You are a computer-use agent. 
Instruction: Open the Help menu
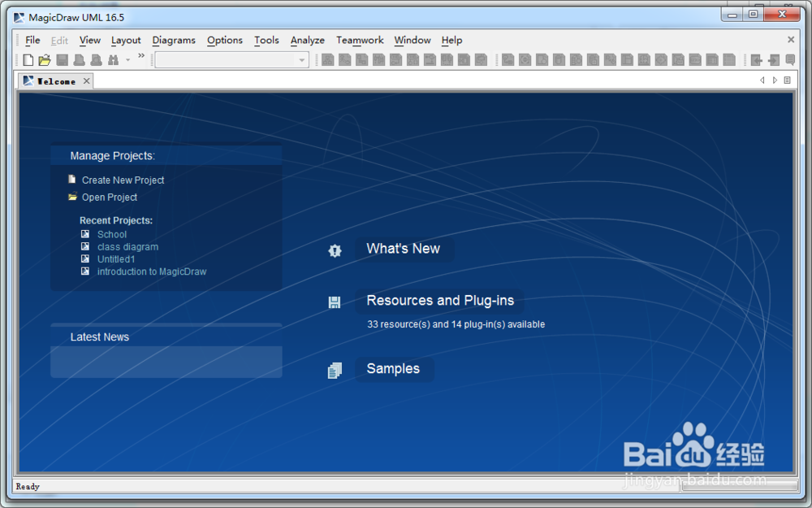pos(451,40)
